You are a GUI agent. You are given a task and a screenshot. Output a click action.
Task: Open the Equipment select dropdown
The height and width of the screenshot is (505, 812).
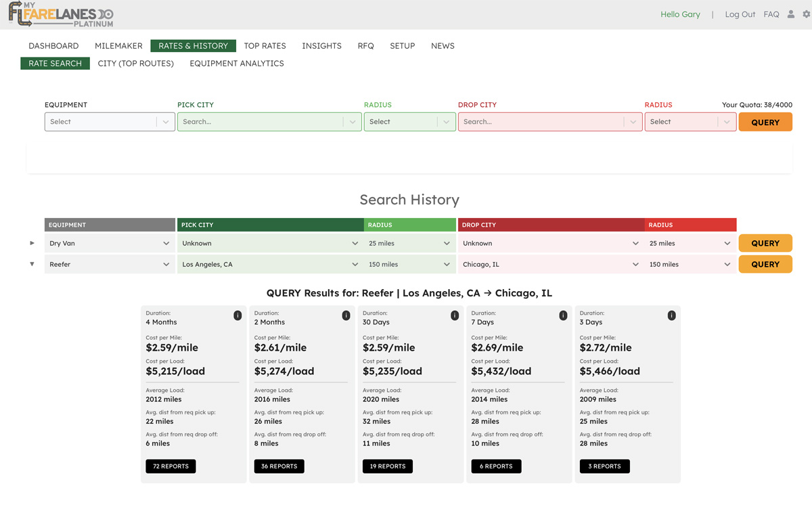pyautogui.click(x=109, y=122)
